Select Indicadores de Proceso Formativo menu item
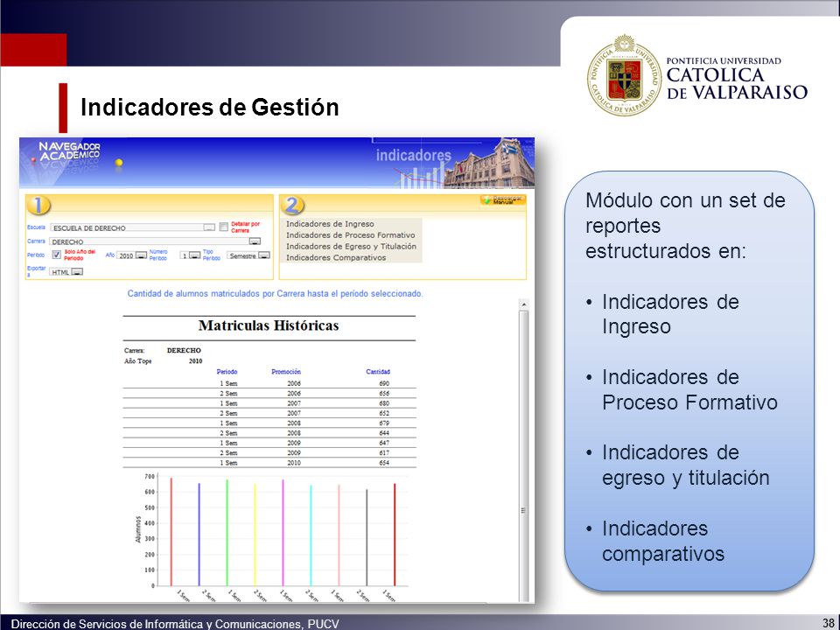840x630 pixels. [x=350, y=235]
